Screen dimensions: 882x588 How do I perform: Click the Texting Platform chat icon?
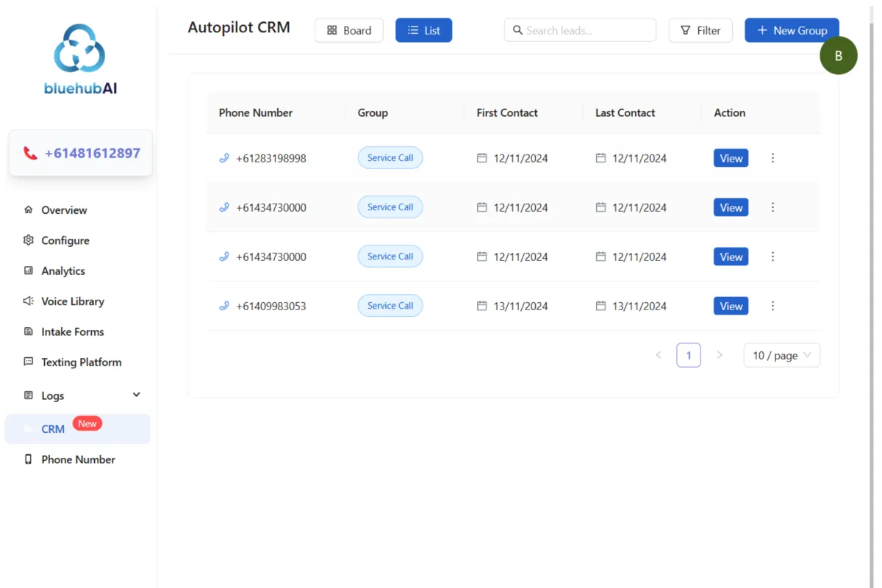29,362
